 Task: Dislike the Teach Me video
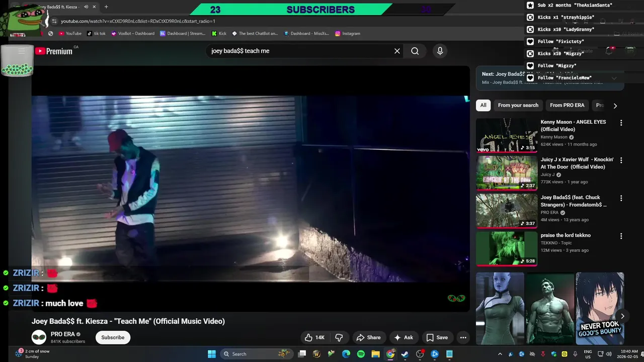click(339, 337)
